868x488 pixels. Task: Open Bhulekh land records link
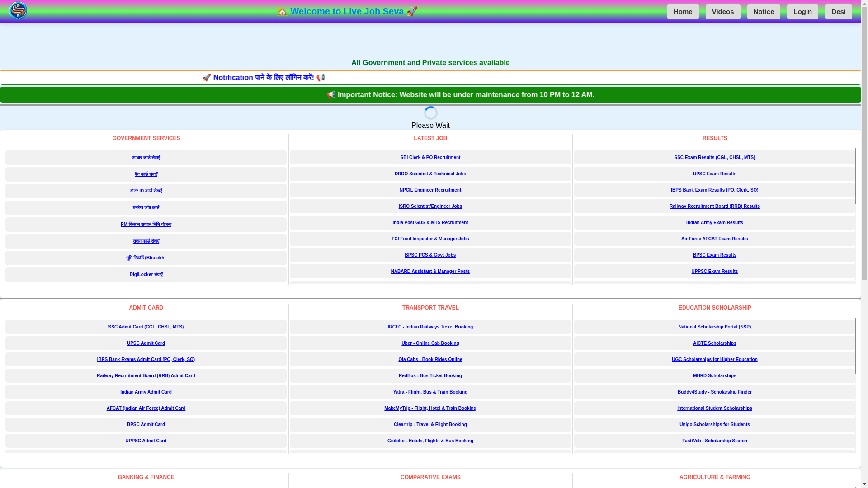click(x=146, y=258)
